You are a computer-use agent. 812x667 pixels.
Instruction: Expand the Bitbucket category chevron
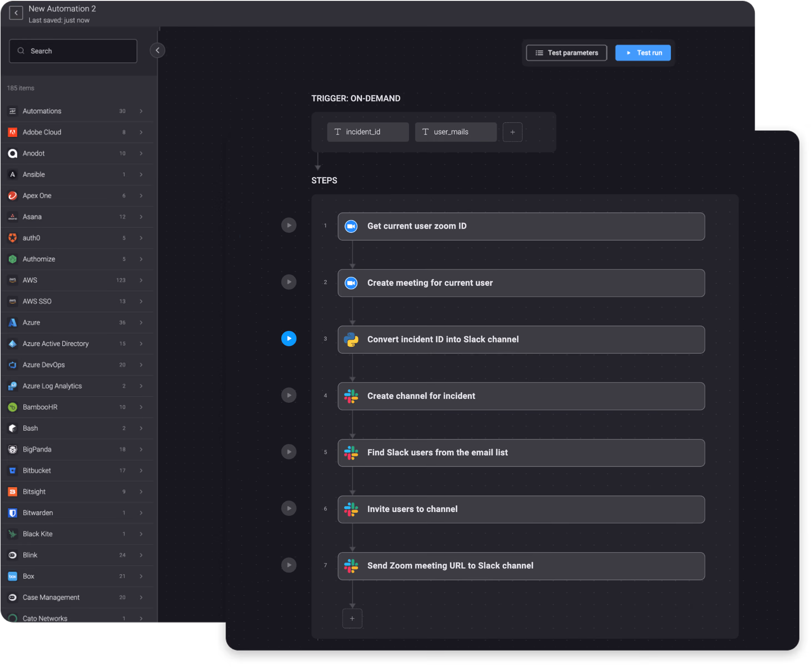tap(141, 471)
